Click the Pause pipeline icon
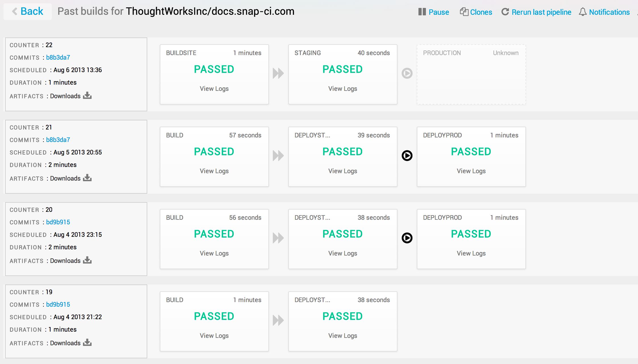This screenshot has height=364, width=638. pyautogui.click(x=422, y=12)
